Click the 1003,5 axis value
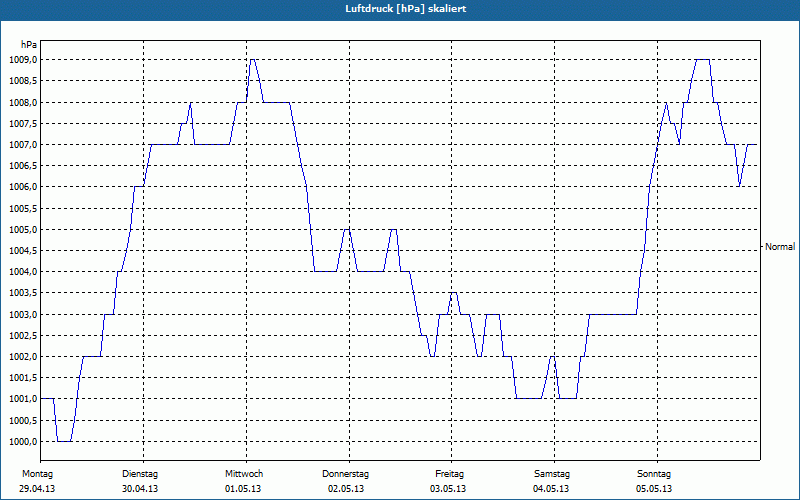800x500 pixels. point(23,293)
